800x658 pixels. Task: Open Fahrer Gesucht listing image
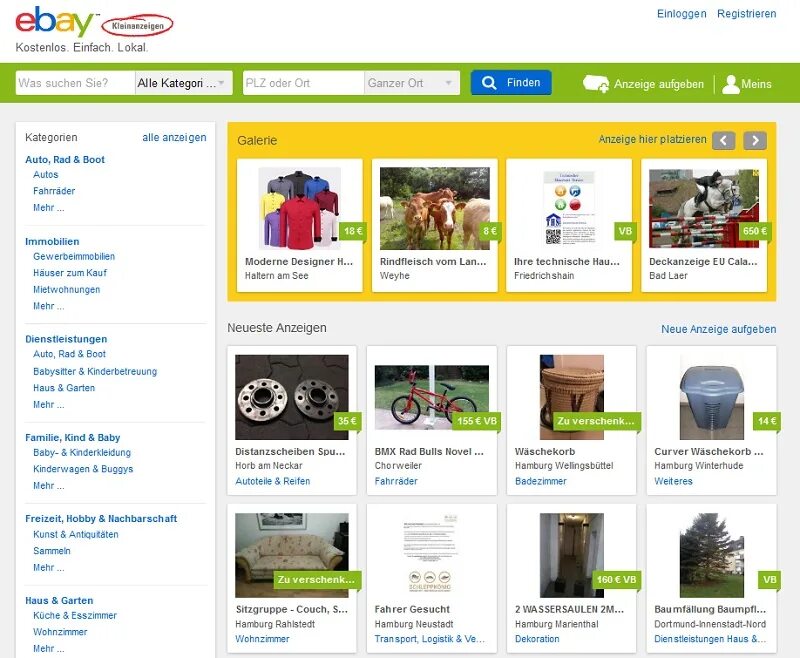coord(432,555)
